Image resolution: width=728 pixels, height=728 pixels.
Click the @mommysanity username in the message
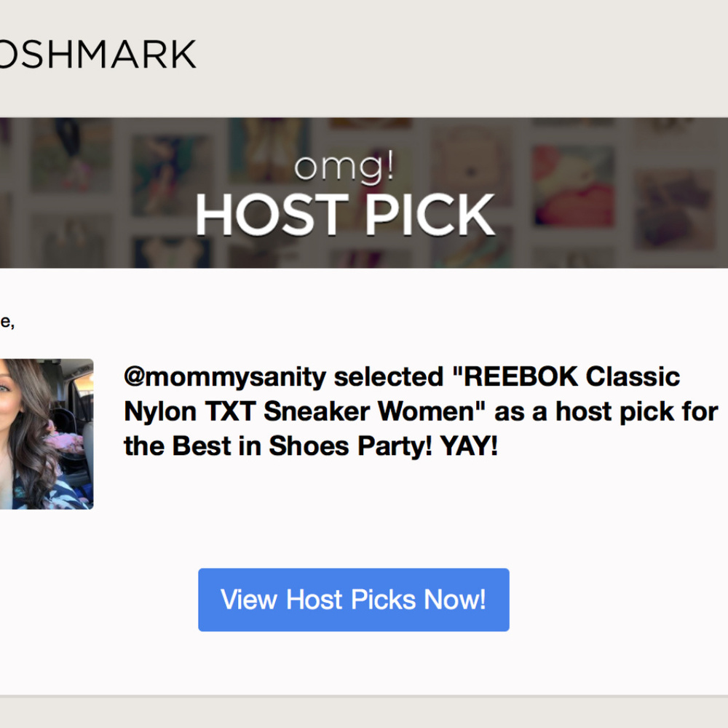[x=225, y=376]
